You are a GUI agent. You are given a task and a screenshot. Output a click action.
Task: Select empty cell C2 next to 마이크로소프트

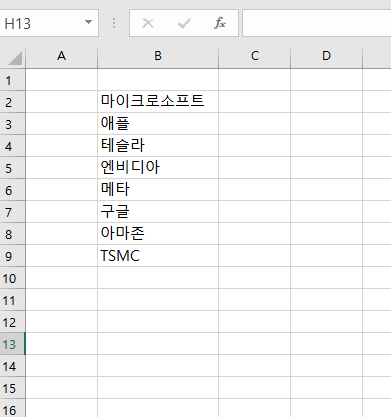[255, 101]
